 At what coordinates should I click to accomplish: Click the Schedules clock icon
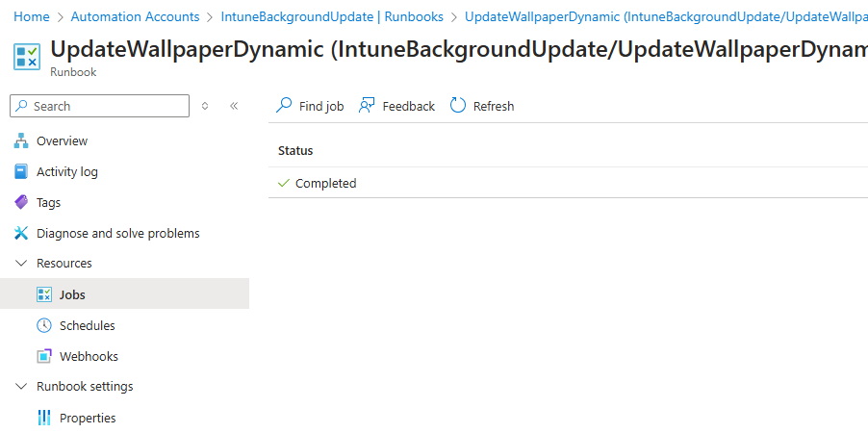(44, 325)
